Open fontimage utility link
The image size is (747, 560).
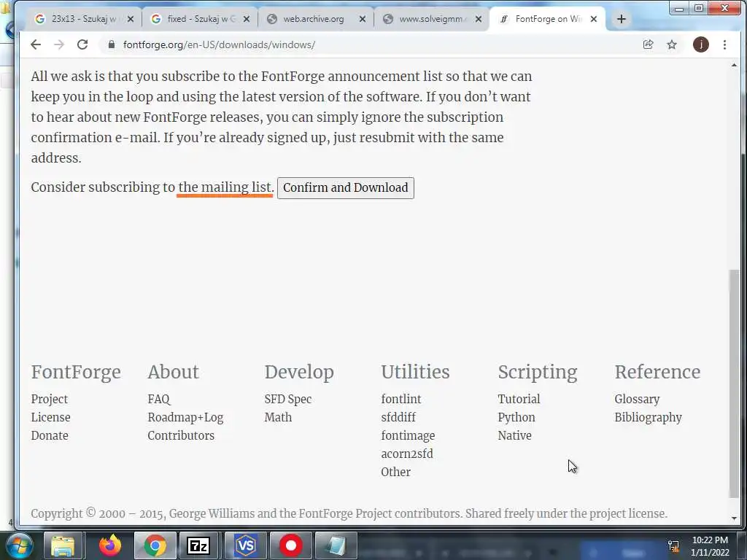[408, 435]
